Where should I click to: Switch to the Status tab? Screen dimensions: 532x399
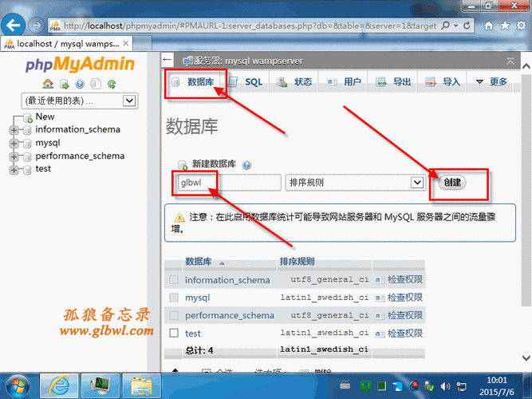point(294,82)
